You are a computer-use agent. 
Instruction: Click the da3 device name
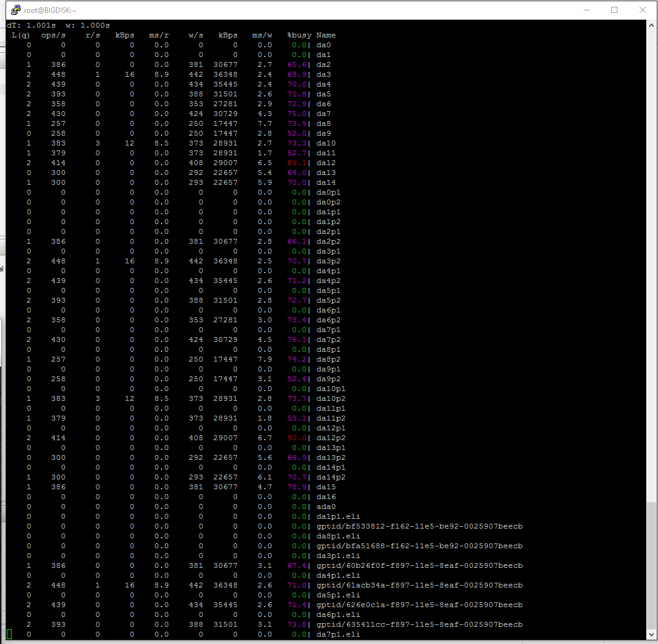(x=324, y=75)
